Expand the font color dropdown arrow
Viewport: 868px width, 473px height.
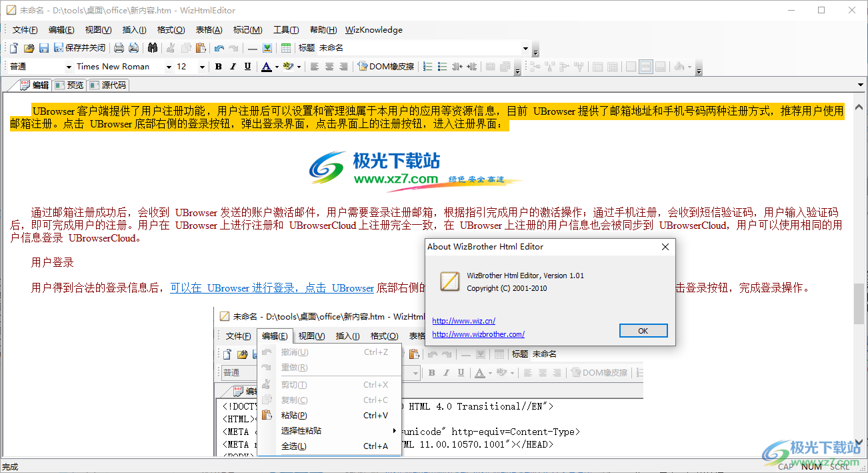tap(276, 66)
